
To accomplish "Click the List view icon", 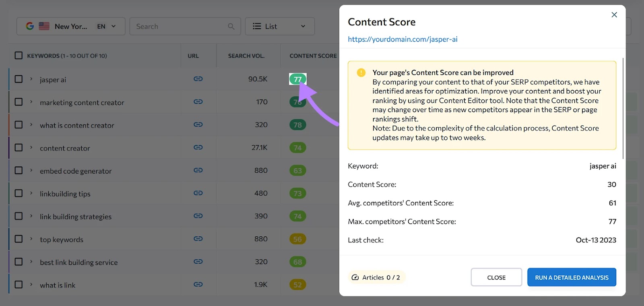I will pyautogui.click(x=257, y=26).
